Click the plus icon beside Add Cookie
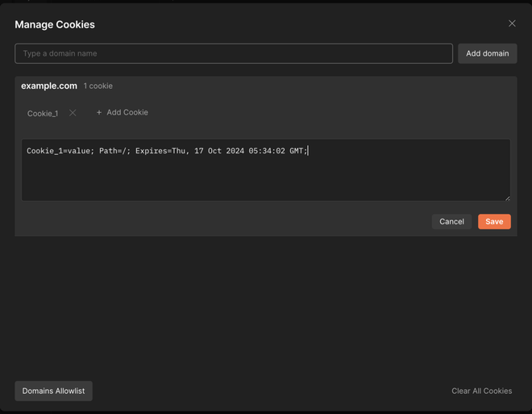 pos(99,113)
